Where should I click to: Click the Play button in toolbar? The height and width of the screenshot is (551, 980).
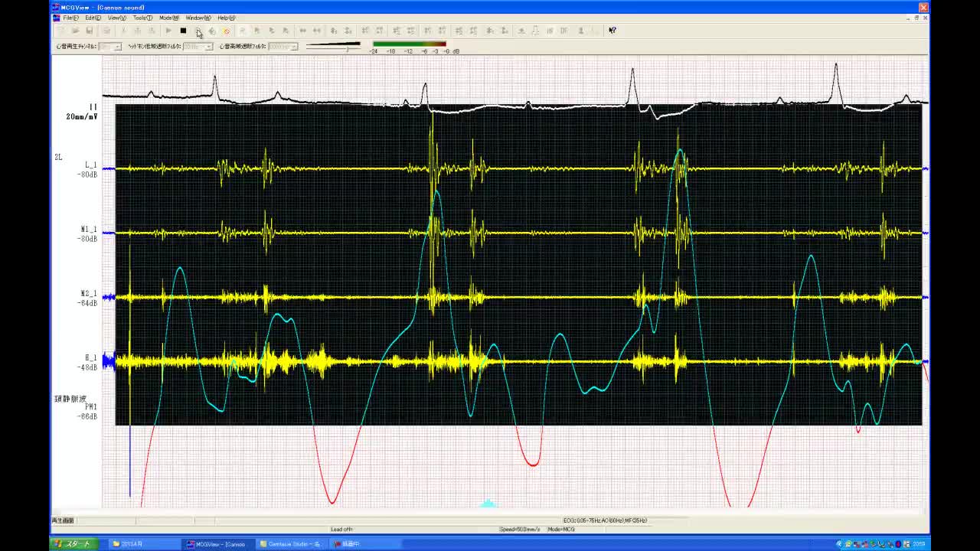pos(168,31)
